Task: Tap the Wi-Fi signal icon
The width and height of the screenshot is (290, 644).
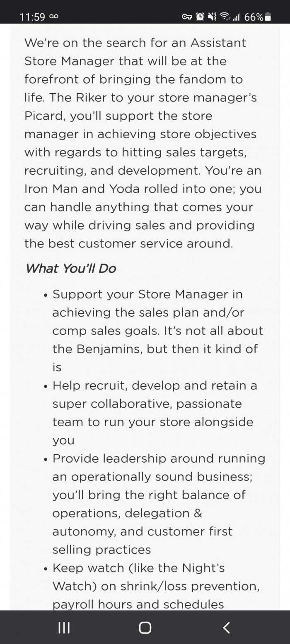Action: point(225,17)
